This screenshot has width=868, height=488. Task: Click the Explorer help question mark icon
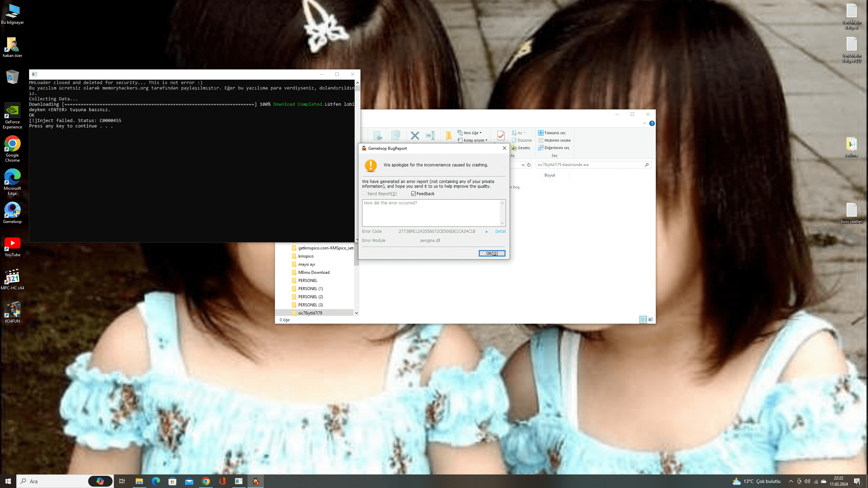[652, 123]
